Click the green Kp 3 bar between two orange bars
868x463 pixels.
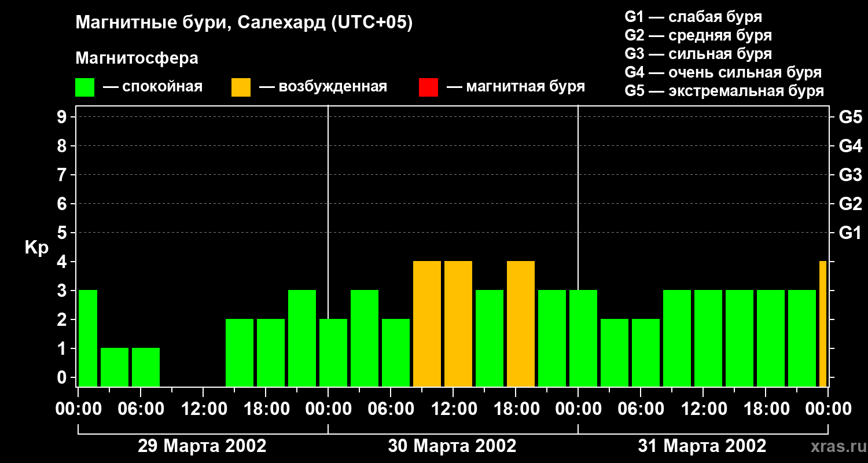pos(490,339)
